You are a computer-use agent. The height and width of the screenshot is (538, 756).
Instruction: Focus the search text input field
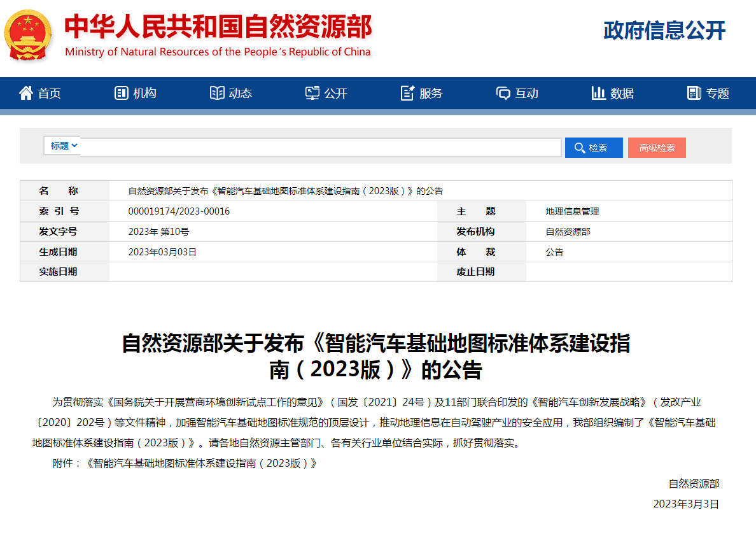click(321, 147)
